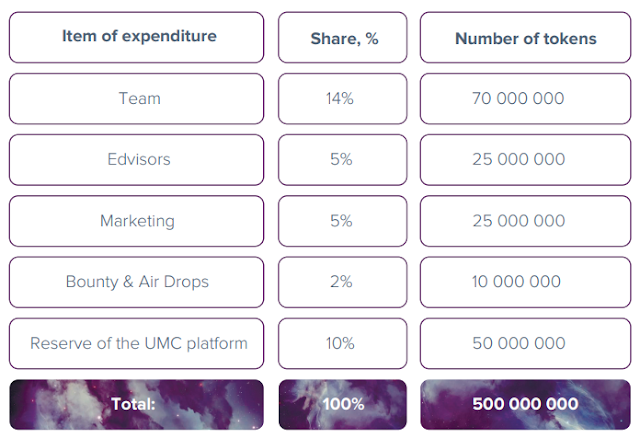The image size is (640, 439).
Task: Click the Marketing 5% share cell
Action: [343, 221]
